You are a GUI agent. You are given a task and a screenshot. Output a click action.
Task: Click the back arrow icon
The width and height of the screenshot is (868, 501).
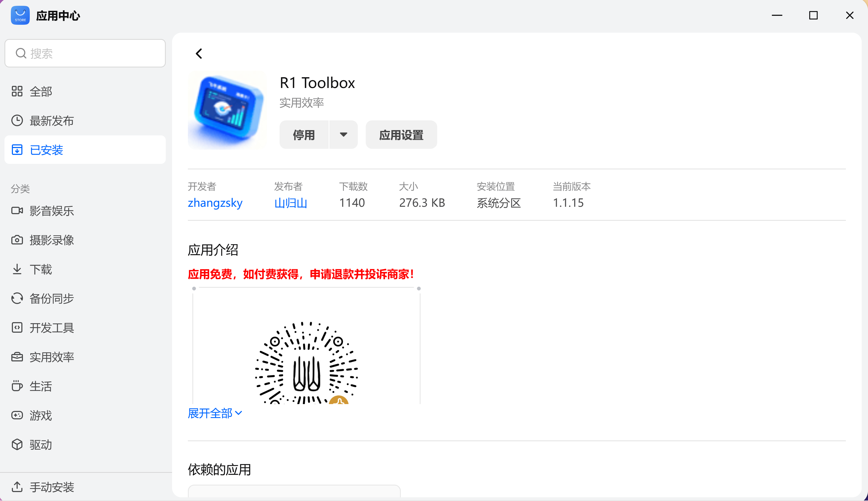(x=199, y=54)
